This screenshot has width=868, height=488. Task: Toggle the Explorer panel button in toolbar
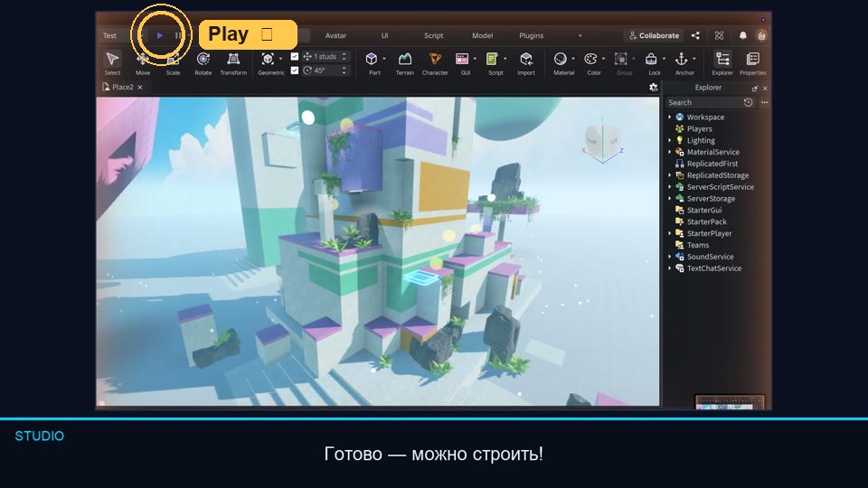point(722,63)
